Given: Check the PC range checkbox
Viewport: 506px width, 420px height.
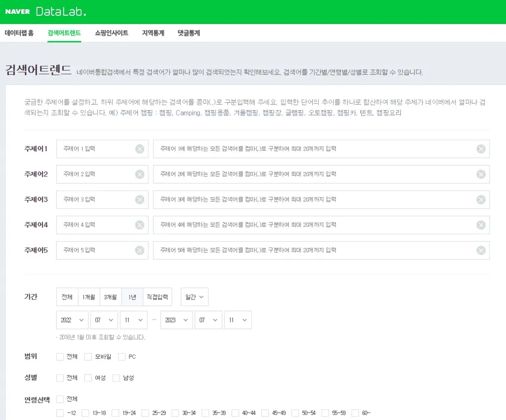Looking at the screenshot, I should tap(122, 357).
